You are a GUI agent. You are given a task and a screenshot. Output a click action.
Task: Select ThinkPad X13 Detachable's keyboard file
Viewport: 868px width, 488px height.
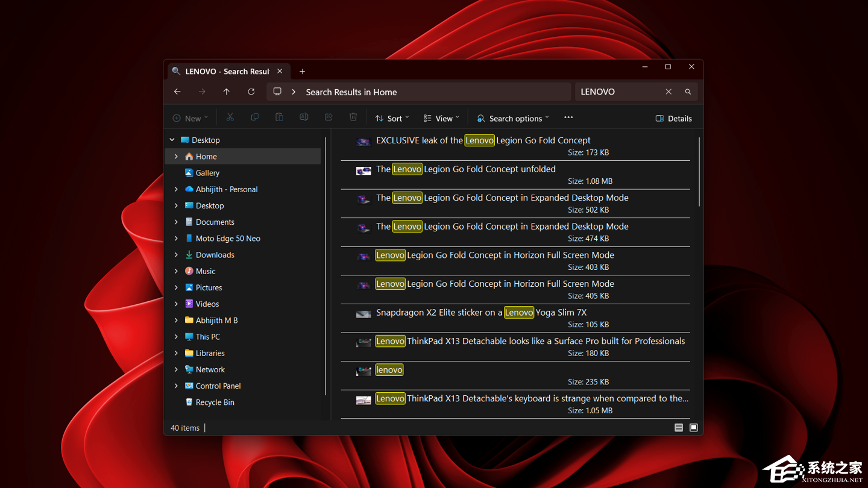(515, 404)
